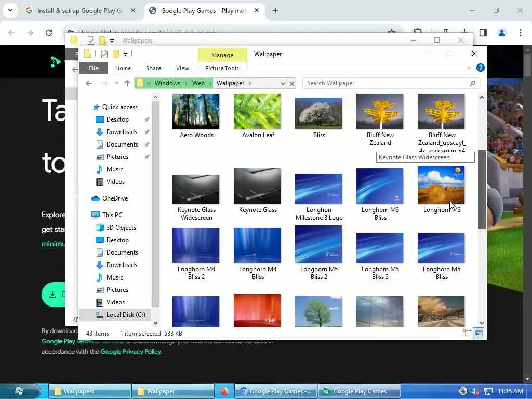The height and width of the screenshot is (399, 532).
Task: Go back in Wallpaper explorer window
Action: (x=89, y=83)
